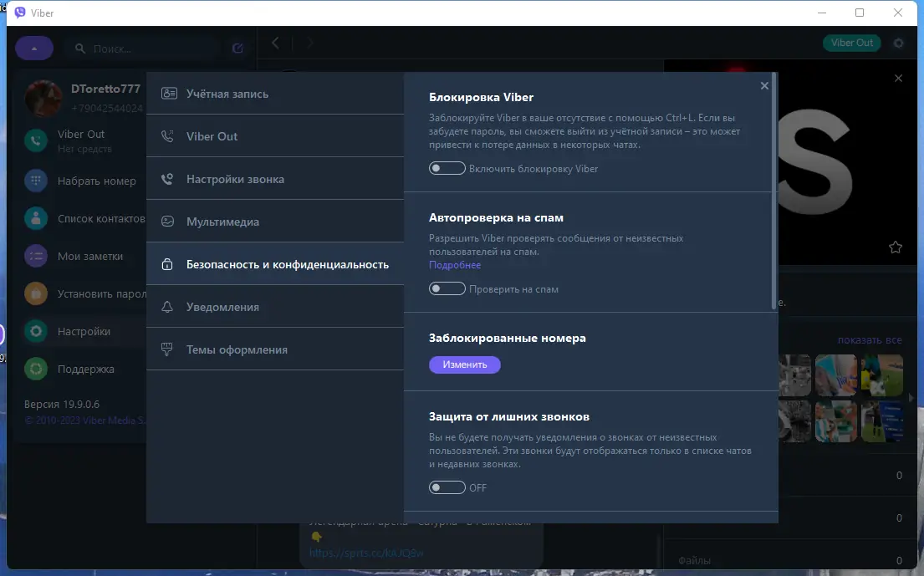Select Безопасность и конфиденциальность tab
Image resolution: width=924 pixels, height=576 pixels.
[274, 264]
